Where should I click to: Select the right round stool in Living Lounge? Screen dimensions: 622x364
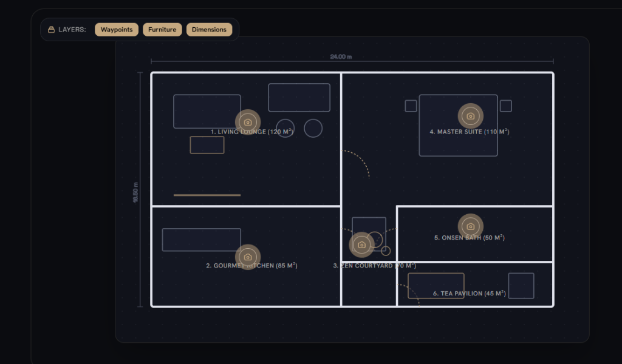pyautogui.click(x=313, y=129)
